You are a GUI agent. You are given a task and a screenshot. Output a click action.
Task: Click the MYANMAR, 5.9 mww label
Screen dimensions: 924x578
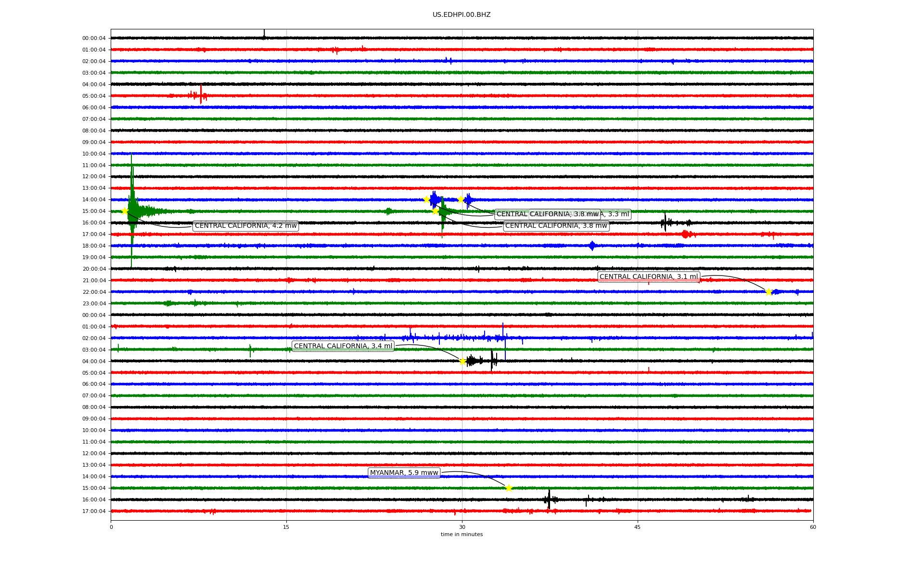(x=404, y=473)
